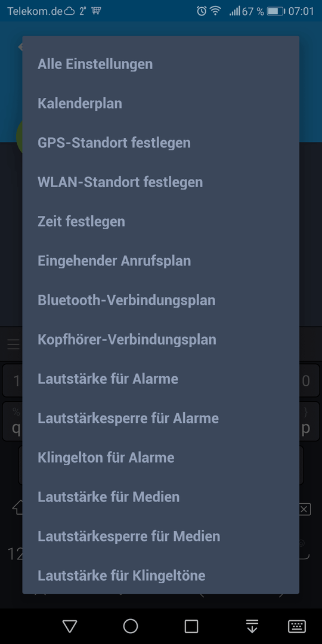This screenshot has width=322, height=644.
Task: Tap the hide navigation bar arrow icon
Action: 252,626
